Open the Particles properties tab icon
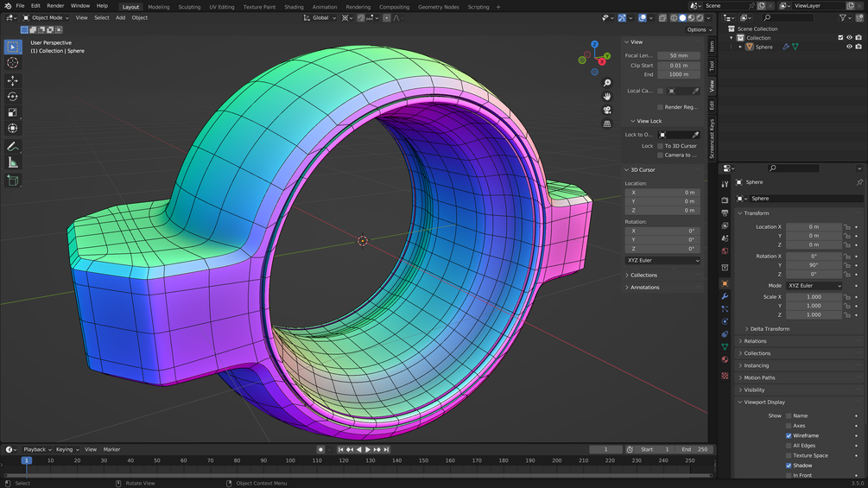 (x=725, y=308)
